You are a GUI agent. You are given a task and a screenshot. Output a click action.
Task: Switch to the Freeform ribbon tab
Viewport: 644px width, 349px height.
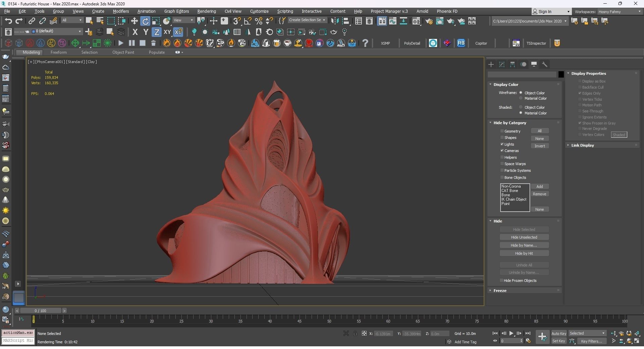click(x=58, y=52)
